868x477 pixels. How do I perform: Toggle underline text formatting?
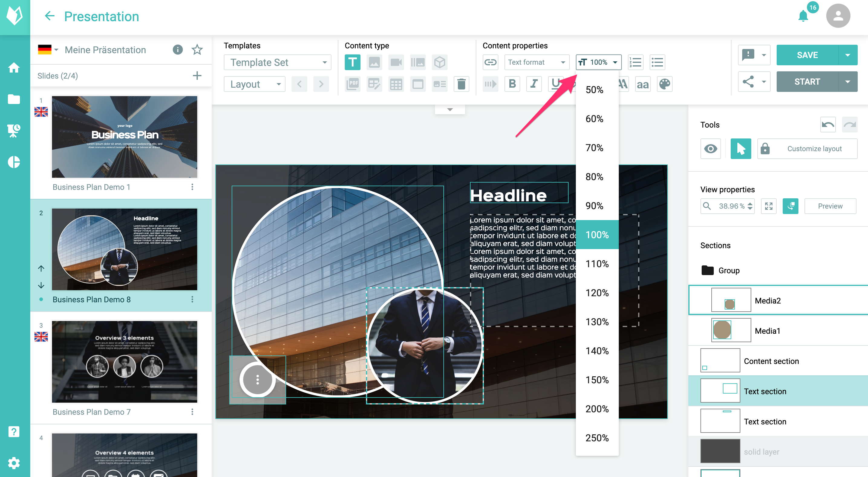tap(556, 84)
